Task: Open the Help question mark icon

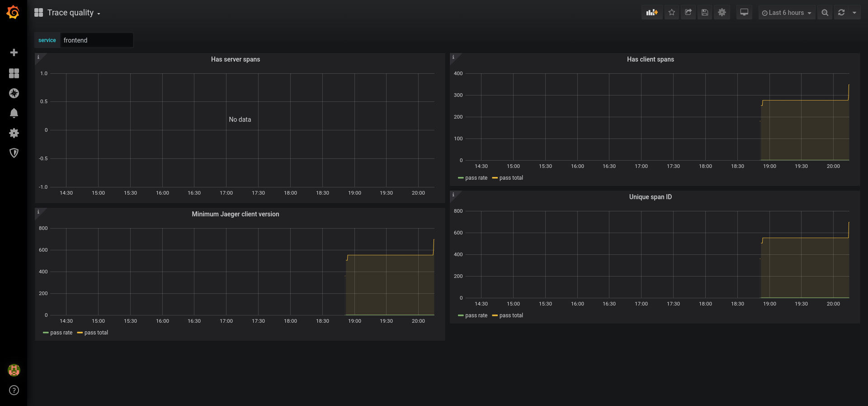Action: tap(14, 390)
